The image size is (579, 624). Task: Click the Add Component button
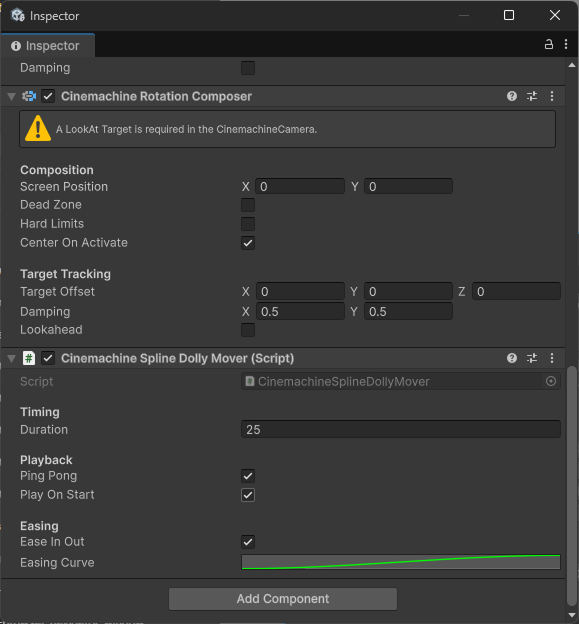tap(283, 599)
